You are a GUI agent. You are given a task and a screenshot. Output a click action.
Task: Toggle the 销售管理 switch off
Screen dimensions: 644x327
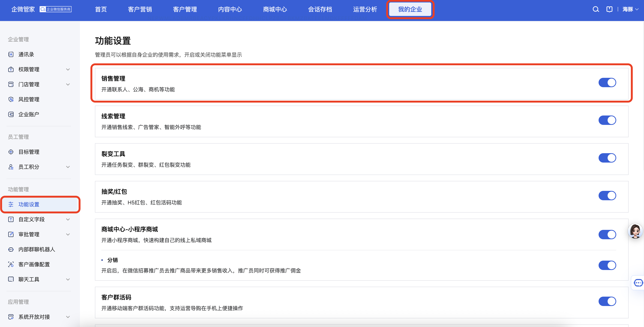point(607,83)
